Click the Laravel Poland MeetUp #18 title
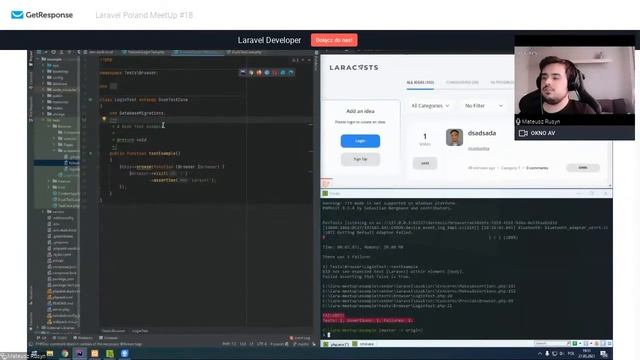640x360 pixels. [144, 15]
